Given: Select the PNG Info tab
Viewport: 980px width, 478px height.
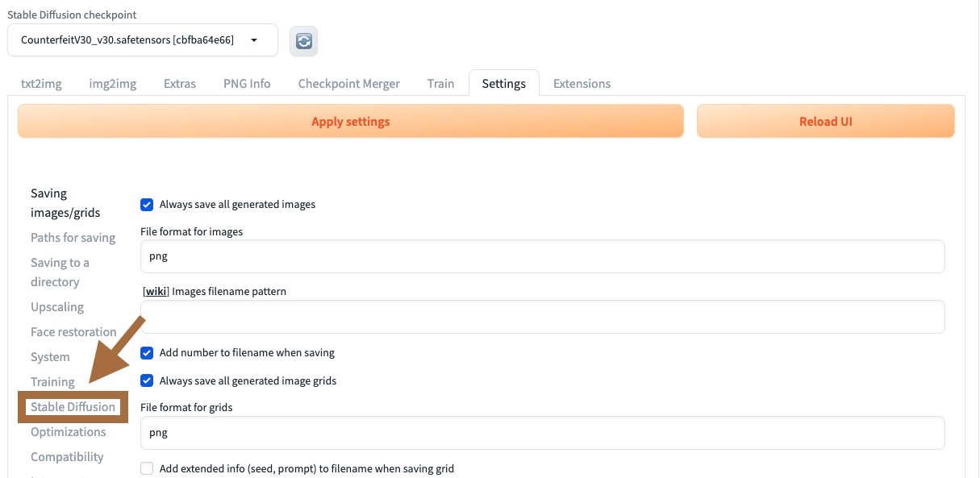Looking at the screenshot, I should click(x=247, y=84).
